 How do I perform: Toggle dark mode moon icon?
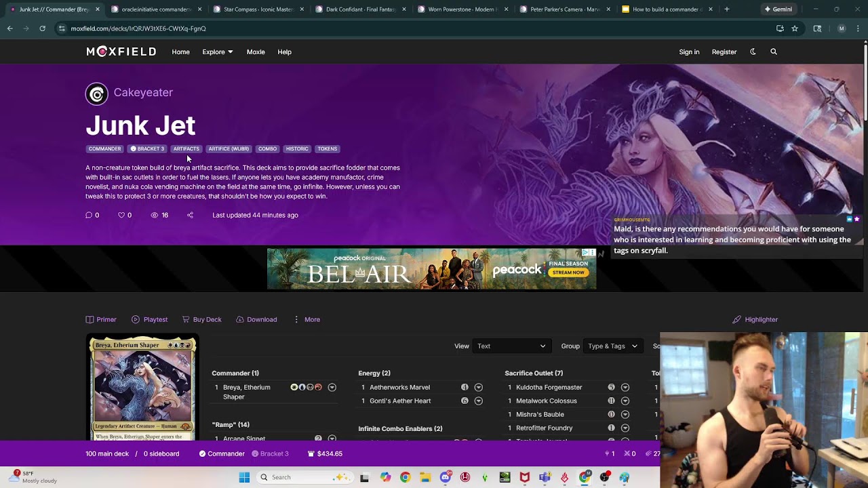(x=753, y=52)
